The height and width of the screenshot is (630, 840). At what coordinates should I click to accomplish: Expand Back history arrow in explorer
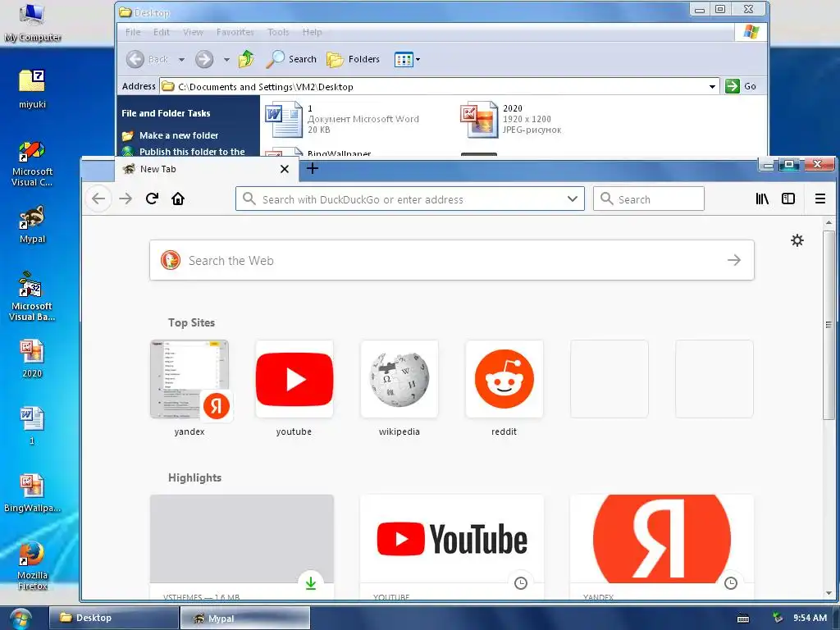point(181,59)
